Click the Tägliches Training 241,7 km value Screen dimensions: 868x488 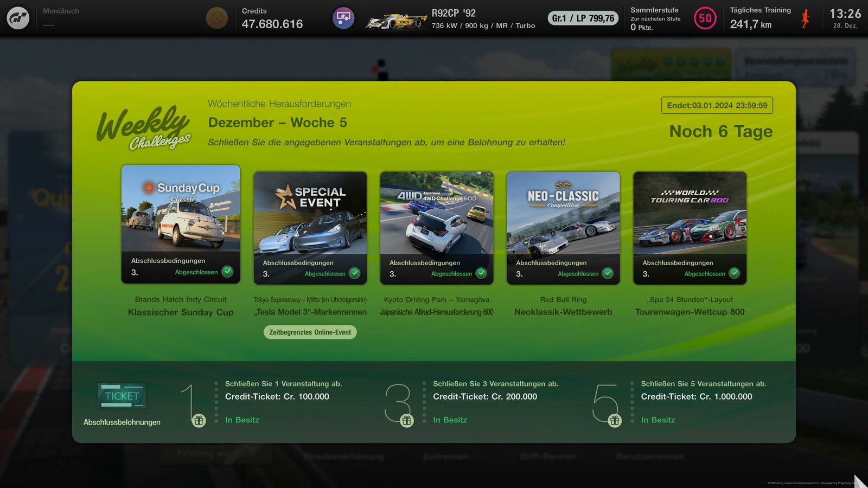[751, 24]
